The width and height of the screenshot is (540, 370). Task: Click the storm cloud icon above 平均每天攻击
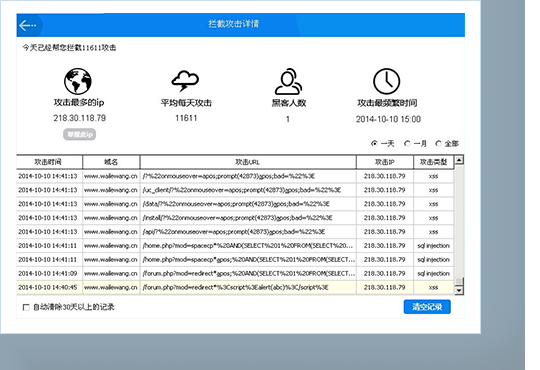click(x=185, y=81)
